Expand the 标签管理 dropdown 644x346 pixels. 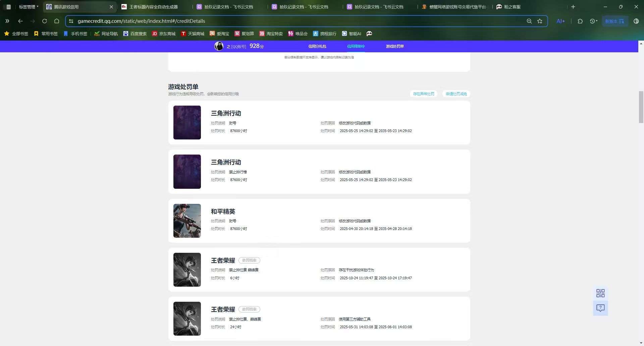click(29, 7)
